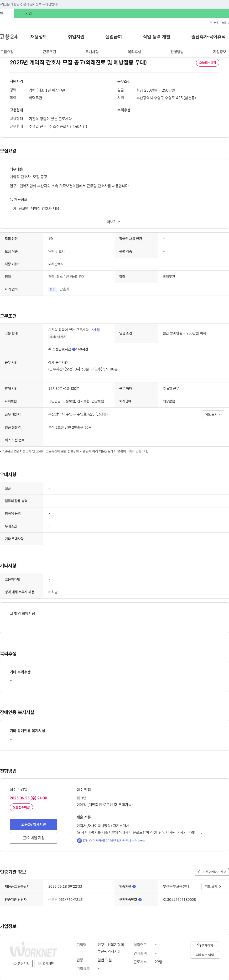The width and height of the screenshot is (229, 980).
Task: Click the 대체인력 채용 tag
Action: click(x=58, y=337)
